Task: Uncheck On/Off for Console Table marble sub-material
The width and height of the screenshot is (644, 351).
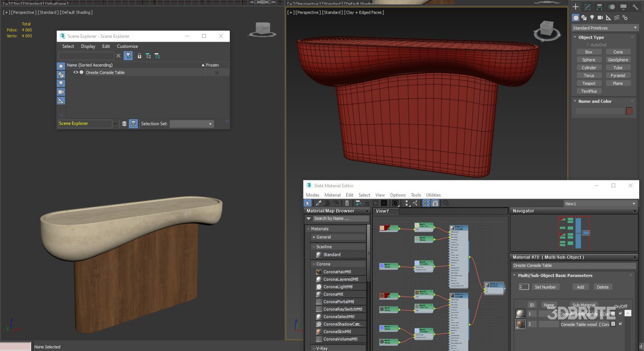Action: [620, 313]
